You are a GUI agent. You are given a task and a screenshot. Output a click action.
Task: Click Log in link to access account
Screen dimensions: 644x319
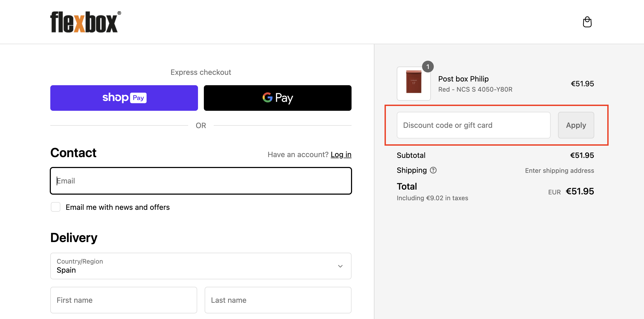pyautogui.click(x=342, y=154)
